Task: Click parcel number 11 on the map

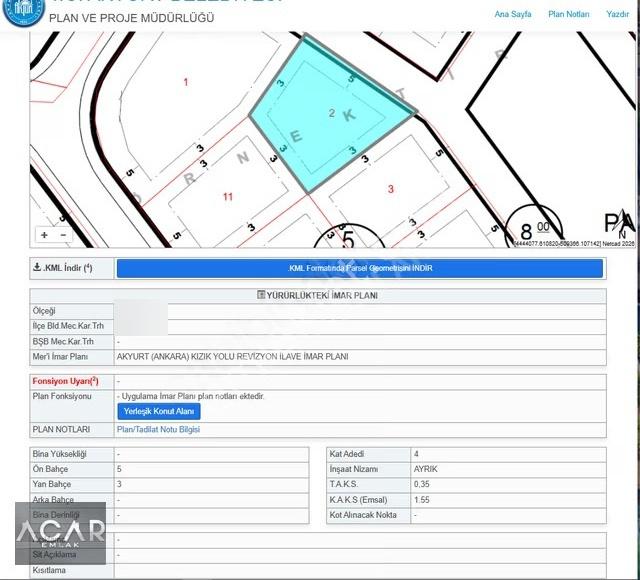Action: [x=228, y=197]
